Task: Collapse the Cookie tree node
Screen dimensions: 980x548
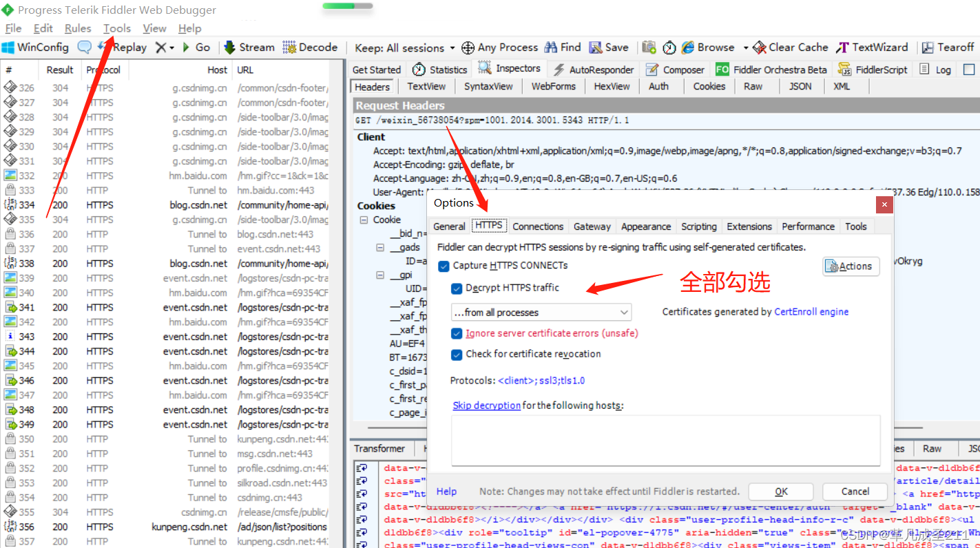Action: [x=364, y=219]
